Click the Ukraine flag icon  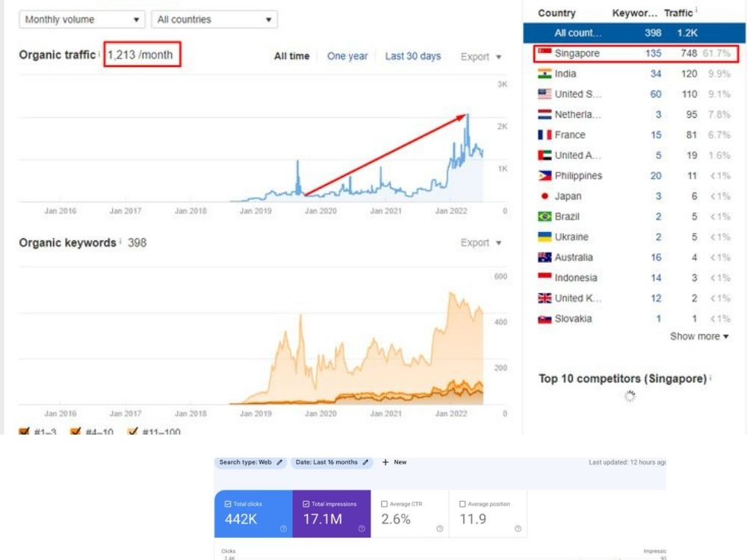click(x=545, y=237)
